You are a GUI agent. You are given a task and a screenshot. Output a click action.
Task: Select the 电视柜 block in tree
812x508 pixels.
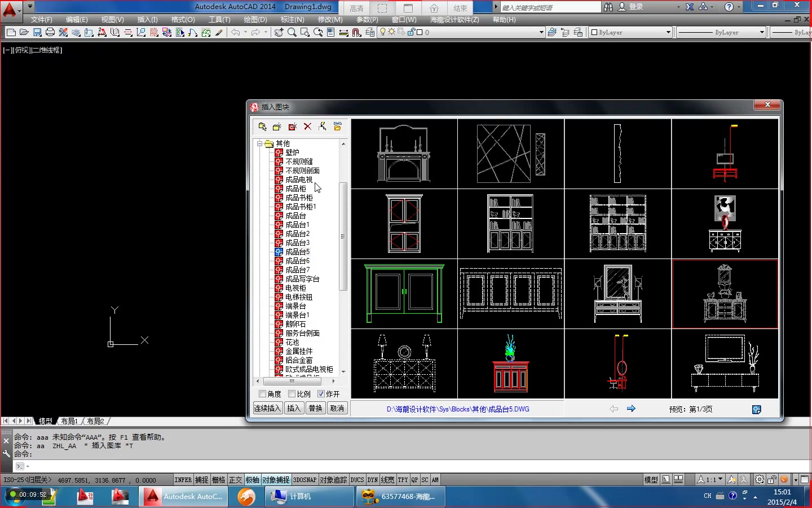(x=295, y=288)
